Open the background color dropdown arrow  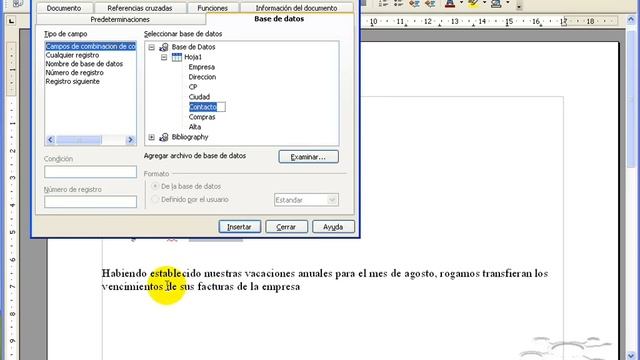point(508,3)
